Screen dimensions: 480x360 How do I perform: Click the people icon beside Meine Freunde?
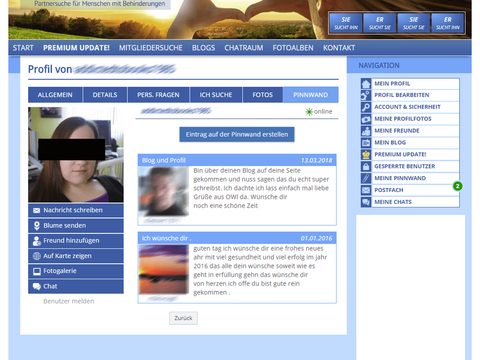tap(366, 131)
